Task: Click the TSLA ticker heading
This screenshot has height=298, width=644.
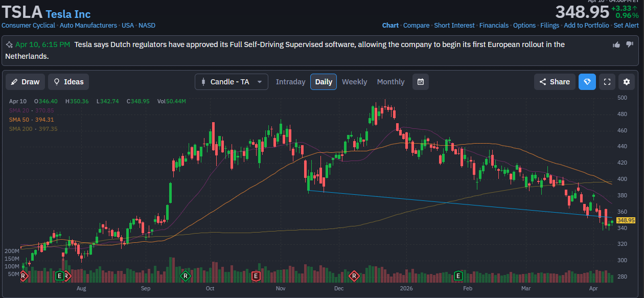Action: tap(22, 12)
